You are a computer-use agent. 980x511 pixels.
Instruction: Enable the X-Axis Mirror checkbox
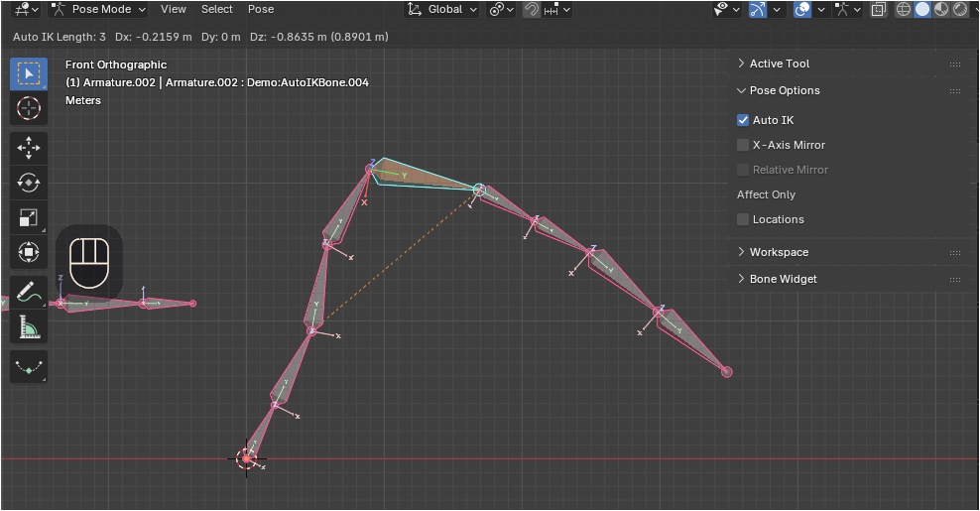(x=743, y=145)
